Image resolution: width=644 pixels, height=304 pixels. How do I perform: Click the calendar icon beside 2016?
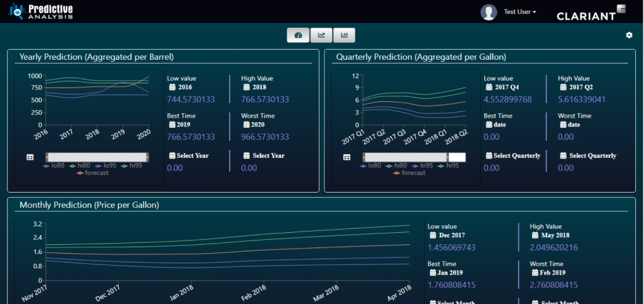tap(172, 87)
